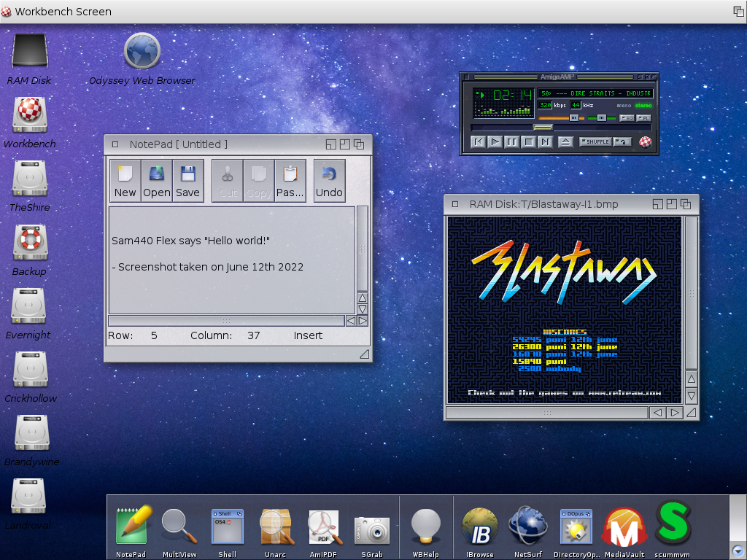
Task: Click the dock's bottom-corner arrow gadget
Action: pos(738,551)
